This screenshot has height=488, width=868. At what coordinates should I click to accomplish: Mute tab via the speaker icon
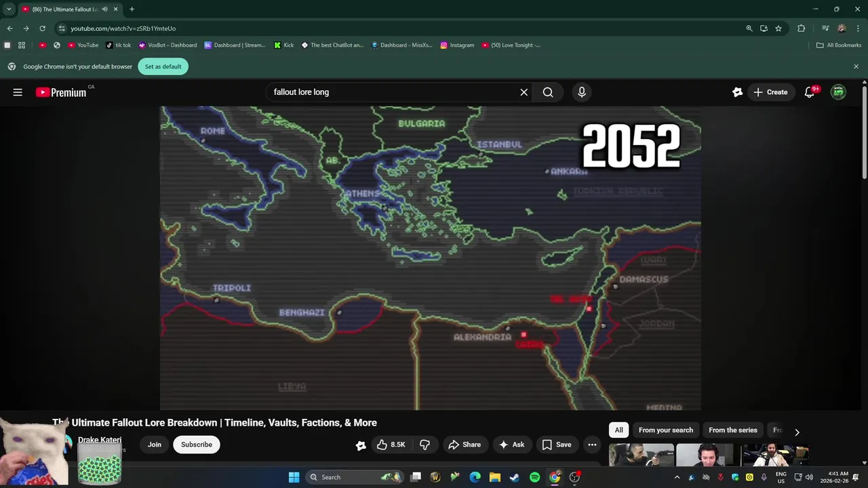pos(104,9)
